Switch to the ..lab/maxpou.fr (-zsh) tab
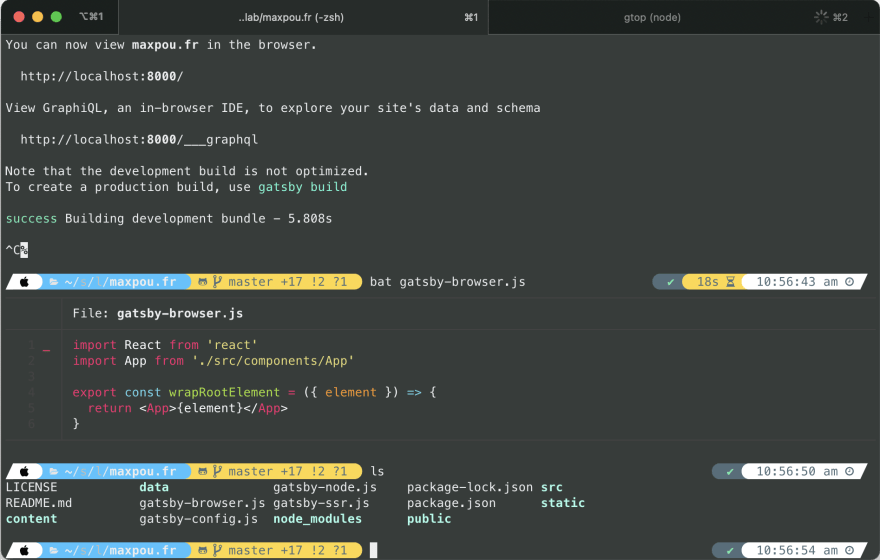This screenshot has height=560, width=880. coord(303,17)
